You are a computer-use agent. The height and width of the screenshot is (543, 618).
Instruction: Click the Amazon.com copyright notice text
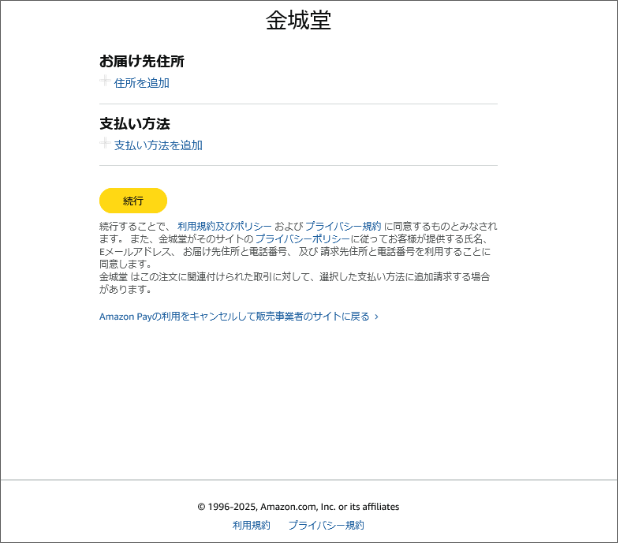(x=298, y=506)
